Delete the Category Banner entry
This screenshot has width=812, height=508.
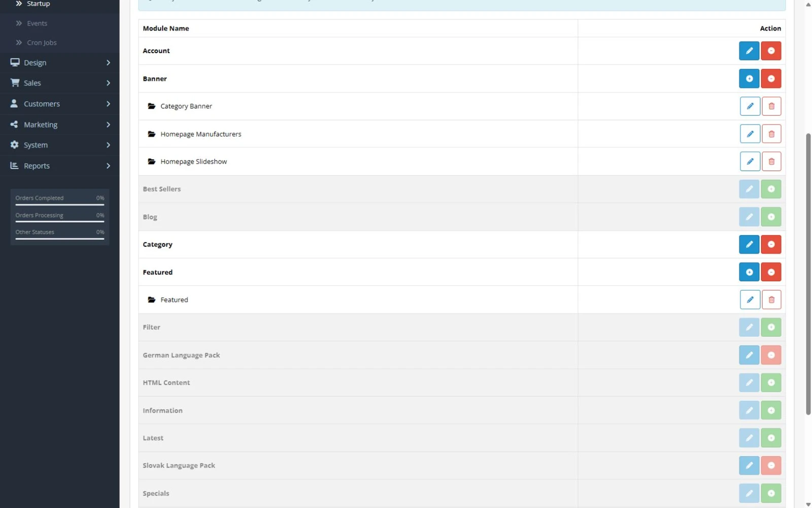click(771, 106)
